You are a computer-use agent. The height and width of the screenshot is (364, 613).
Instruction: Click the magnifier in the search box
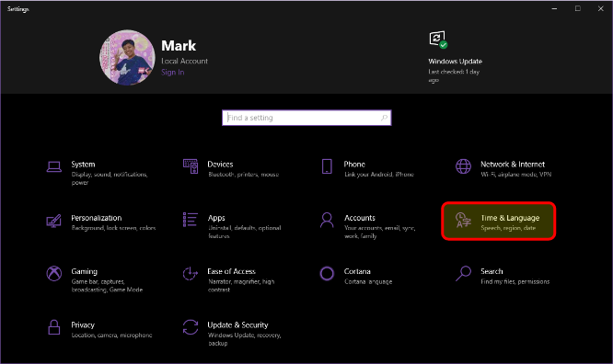pos(385,118)
